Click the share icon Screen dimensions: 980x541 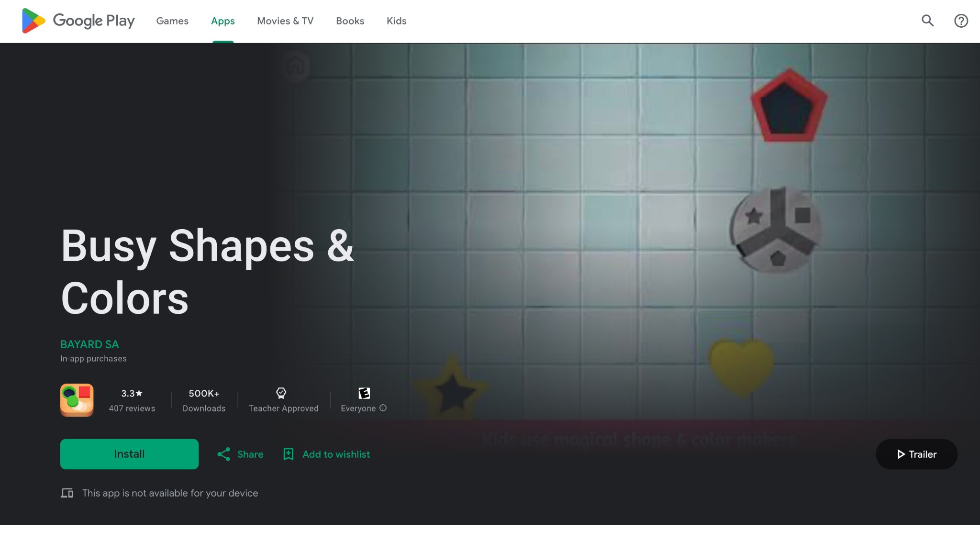coord(223,454)
